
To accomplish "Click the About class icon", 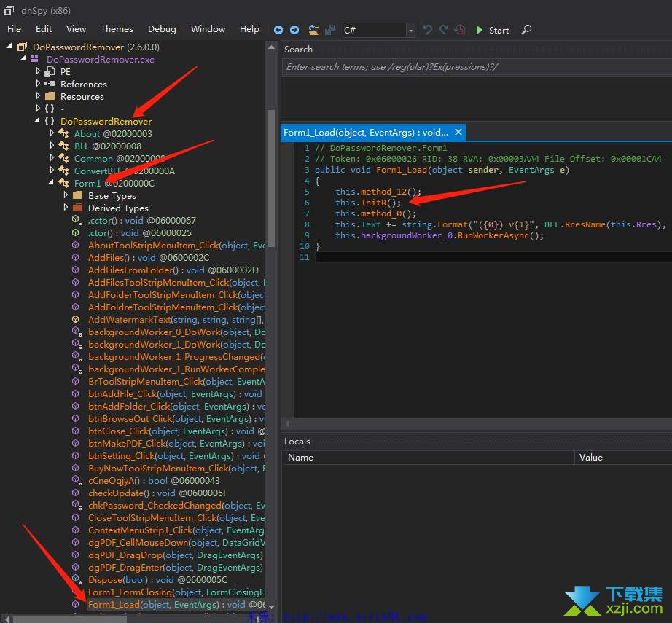I will 63,133.
